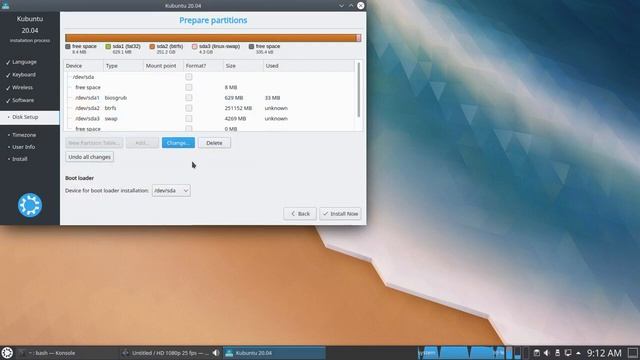Toggle the format checkbox for /dev/sda2

click(x=189, y=108)
